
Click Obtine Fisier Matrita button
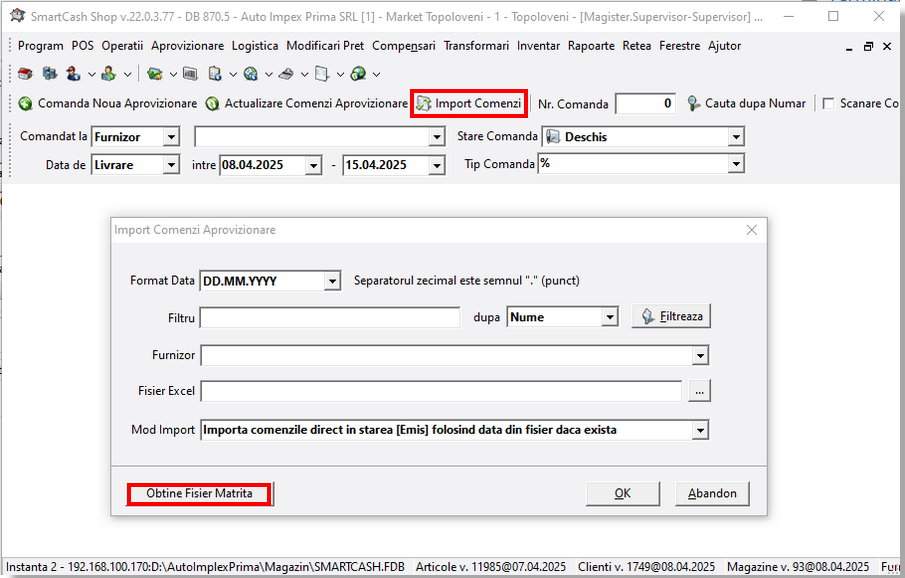pyautogui.click(x=199, y=494)
